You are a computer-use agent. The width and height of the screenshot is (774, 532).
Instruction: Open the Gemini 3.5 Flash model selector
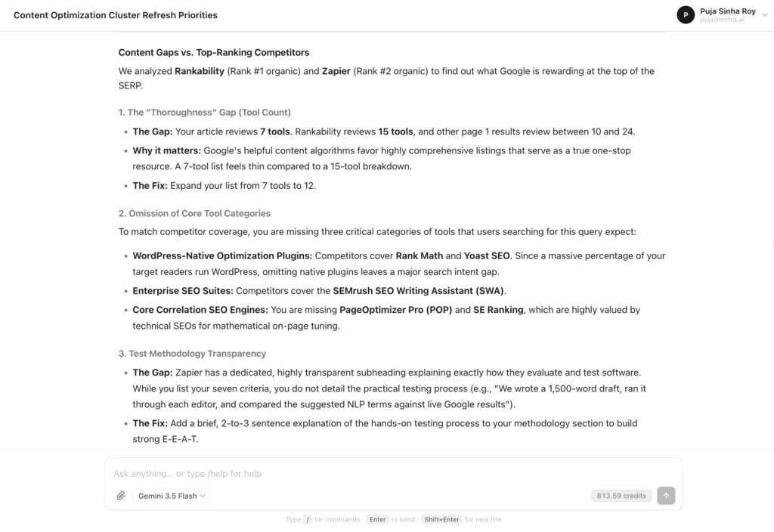click(171, 496)
